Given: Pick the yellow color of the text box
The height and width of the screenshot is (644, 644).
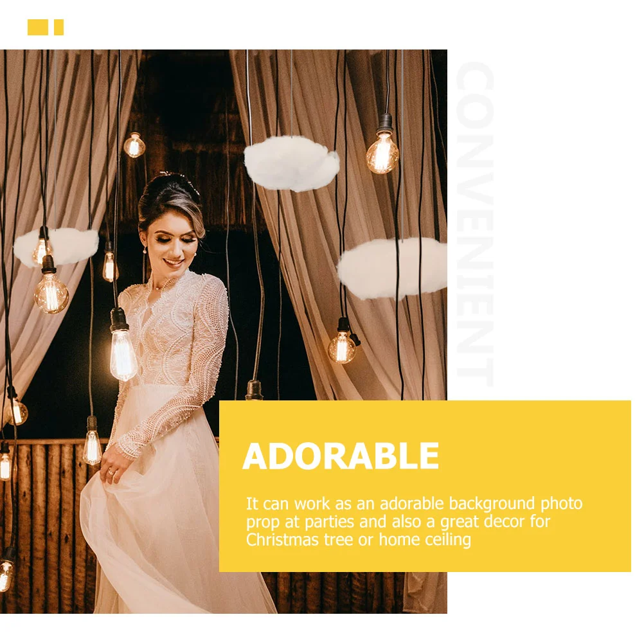Looking at the screenshot, I should [x=425, y=486].
